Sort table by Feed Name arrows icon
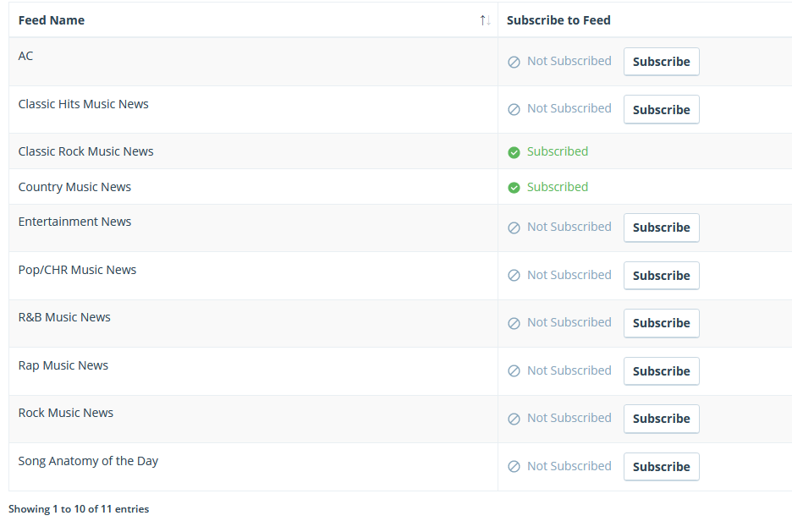 [485, 20]
